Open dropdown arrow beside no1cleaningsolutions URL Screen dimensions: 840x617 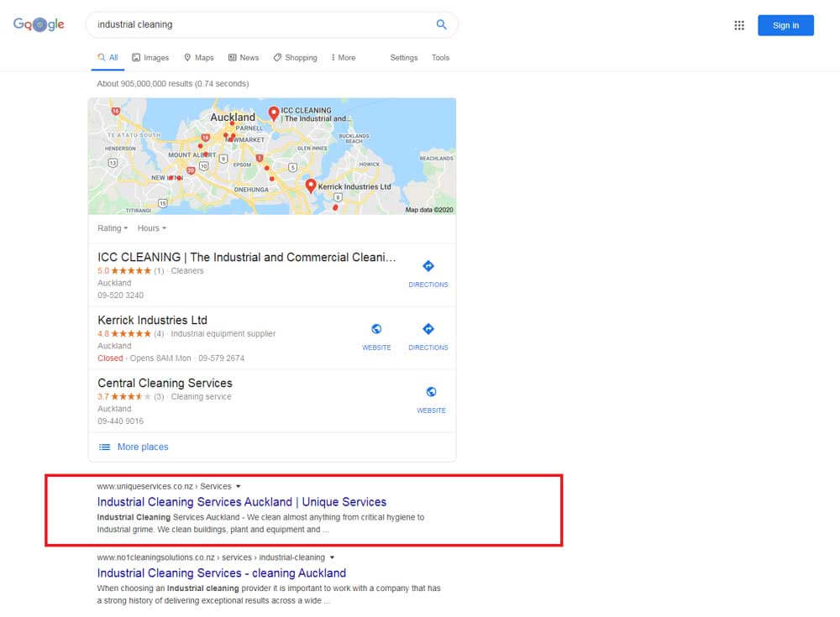click(333, 557)
